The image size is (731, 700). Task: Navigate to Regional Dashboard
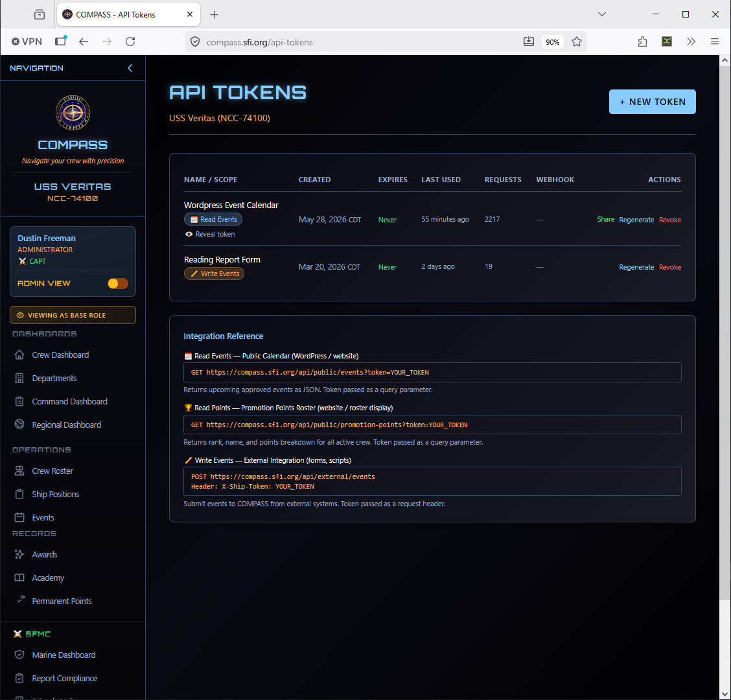66,425
